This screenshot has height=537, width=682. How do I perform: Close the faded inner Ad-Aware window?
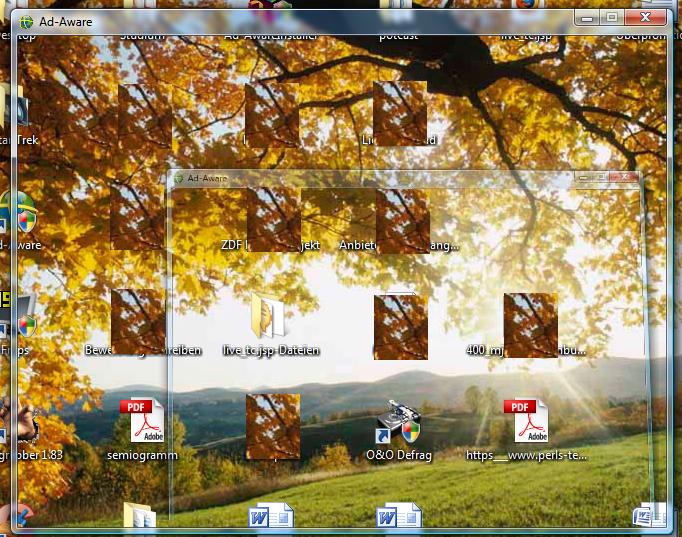tap(624, 177)
